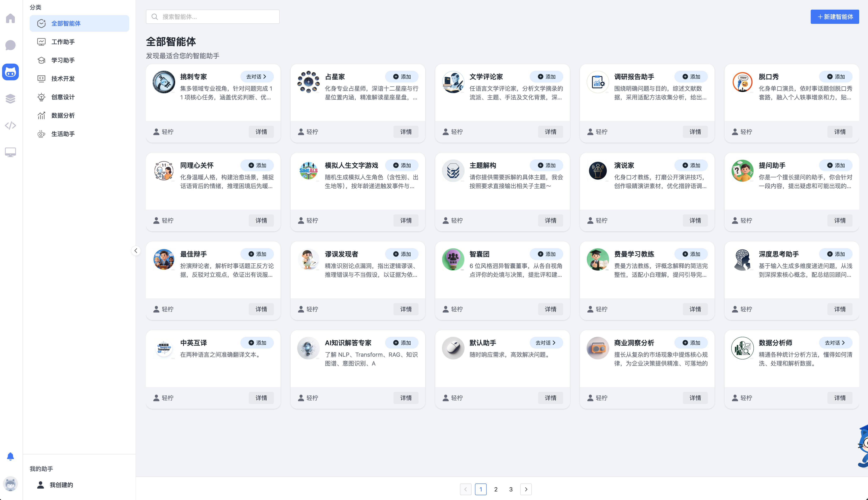Select 创意设计 category
Image resolution: width=868 pixels, height=500 pixels.
tap(79, 97)
